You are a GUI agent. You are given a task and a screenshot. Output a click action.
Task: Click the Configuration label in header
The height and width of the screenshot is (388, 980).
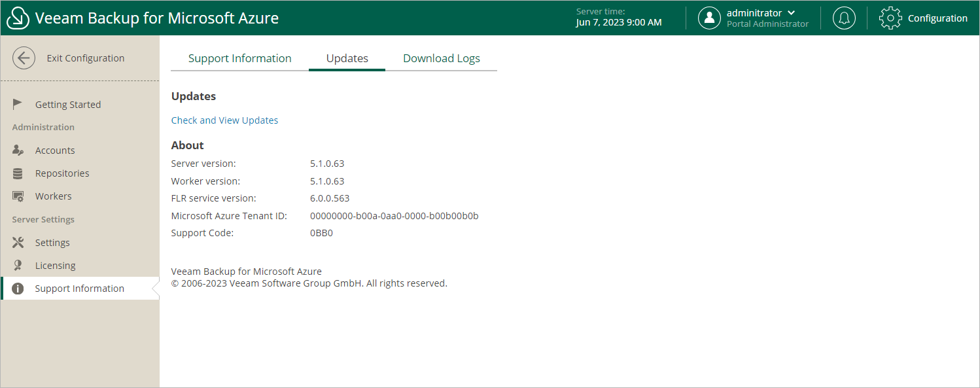click(x=937, y=18)
